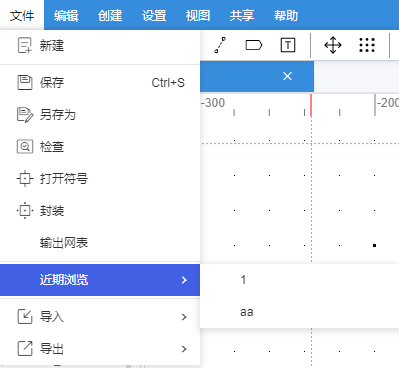Open the 导出 submenu
This screenshot has height=368, width=399.
[100, 349]
